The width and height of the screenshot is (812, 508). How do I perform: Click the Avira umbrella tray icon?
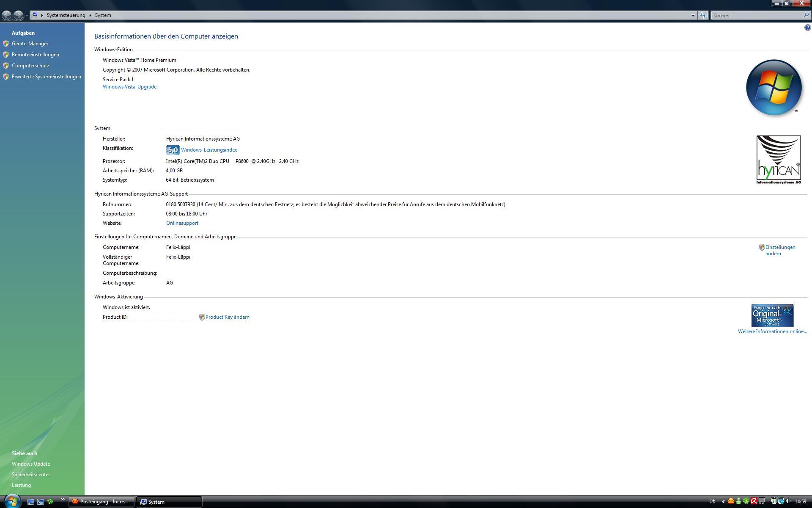pyautogui.click(x=754, y=501)
